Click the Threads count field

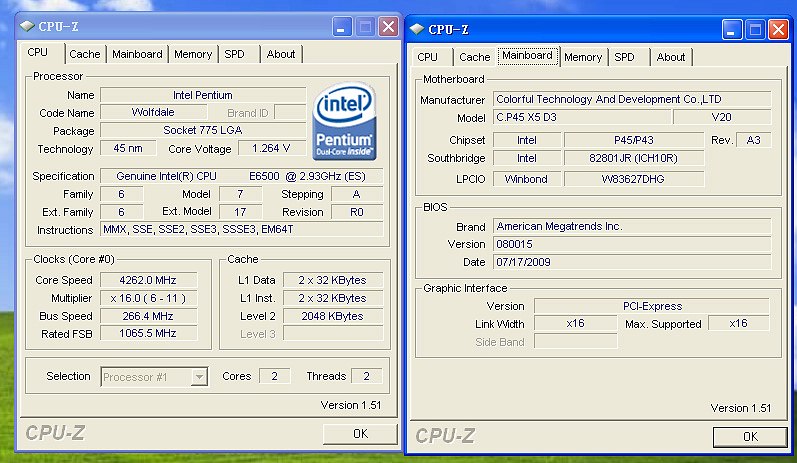(x=366, y=376)
